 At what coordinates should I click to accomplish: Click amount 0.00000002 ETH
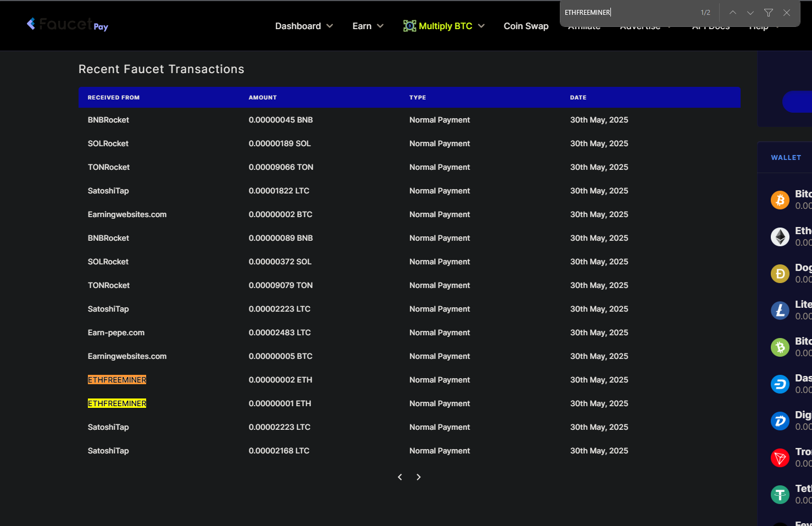(x=280, y=380)
